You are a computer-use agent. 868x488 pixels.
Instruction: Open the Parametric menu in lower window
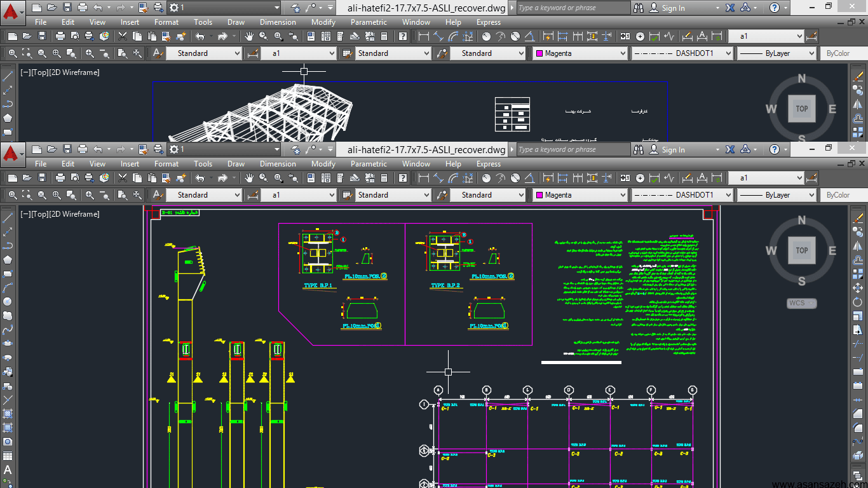point(369,164)
